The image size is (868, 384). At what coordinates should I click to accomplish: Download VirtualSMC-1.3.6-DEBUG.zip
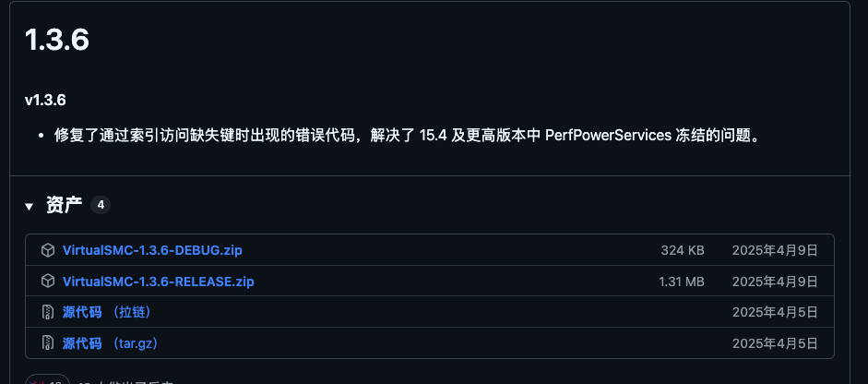coord(152,250)
